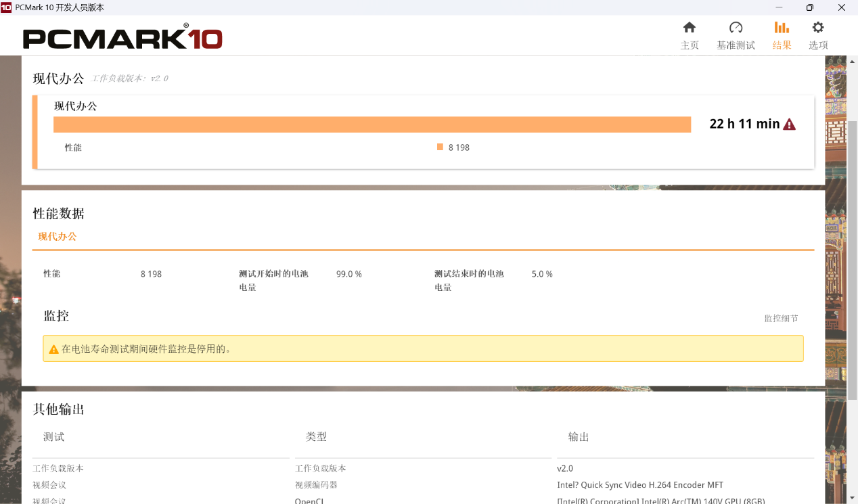The width and height of the screenshot is (858, 504).
Task: Click the scrollbar up arrow
Action: click(853, 60)
